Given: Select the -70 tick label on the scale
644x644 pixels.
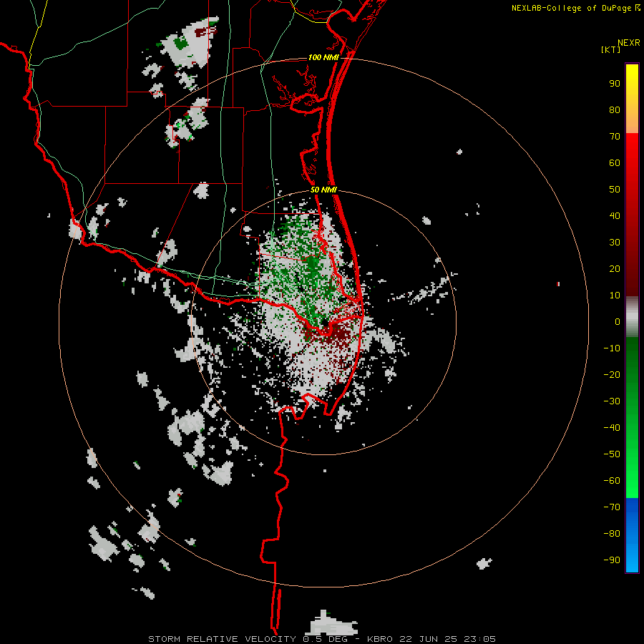Looking at the screenshot, I should pos(612,507).
